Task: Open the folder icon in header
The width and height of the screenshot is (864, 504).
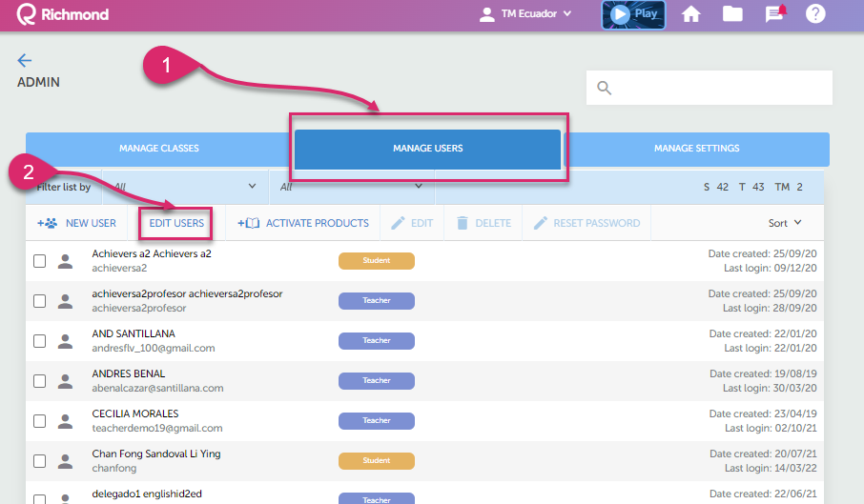Action: [732, 14]
